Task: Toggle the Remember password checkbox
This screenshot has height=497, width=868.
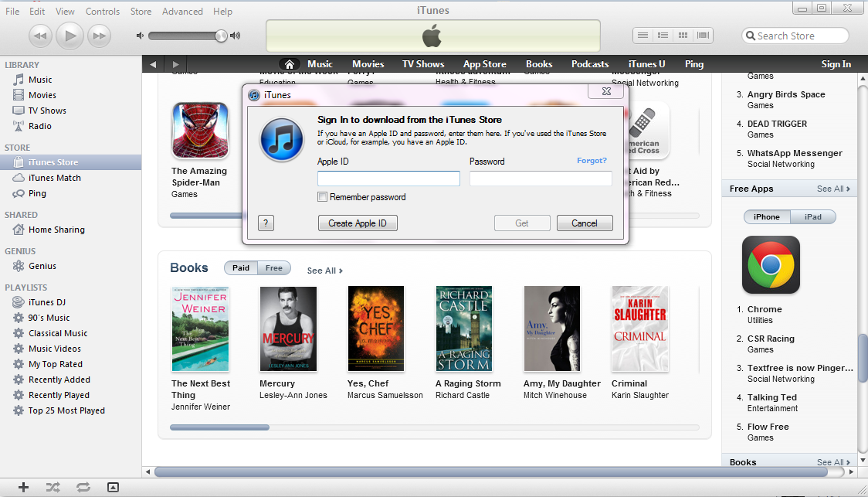Action: pos(322,196)
